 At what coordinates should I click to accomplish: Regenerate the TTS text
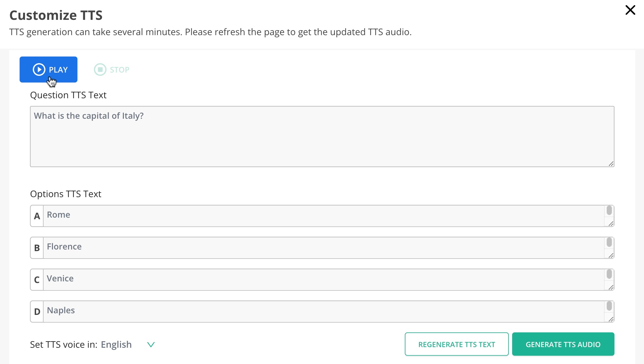click(456, 344)
